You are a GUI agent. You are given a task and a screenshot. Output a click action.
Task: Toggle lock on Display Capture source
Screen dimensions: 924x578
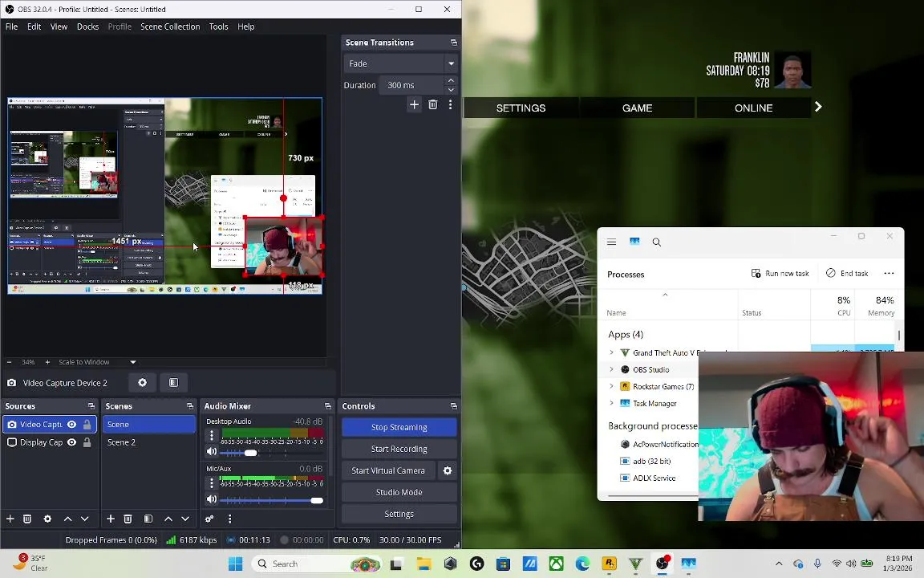coord(87,442)
